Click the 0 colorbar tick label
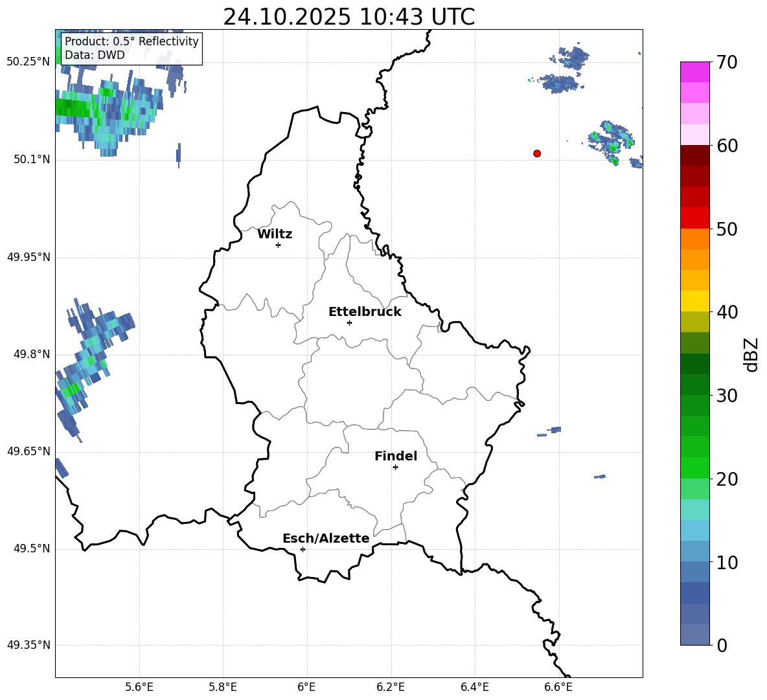This screenshot has height=700, width=767. coord(722,646)
